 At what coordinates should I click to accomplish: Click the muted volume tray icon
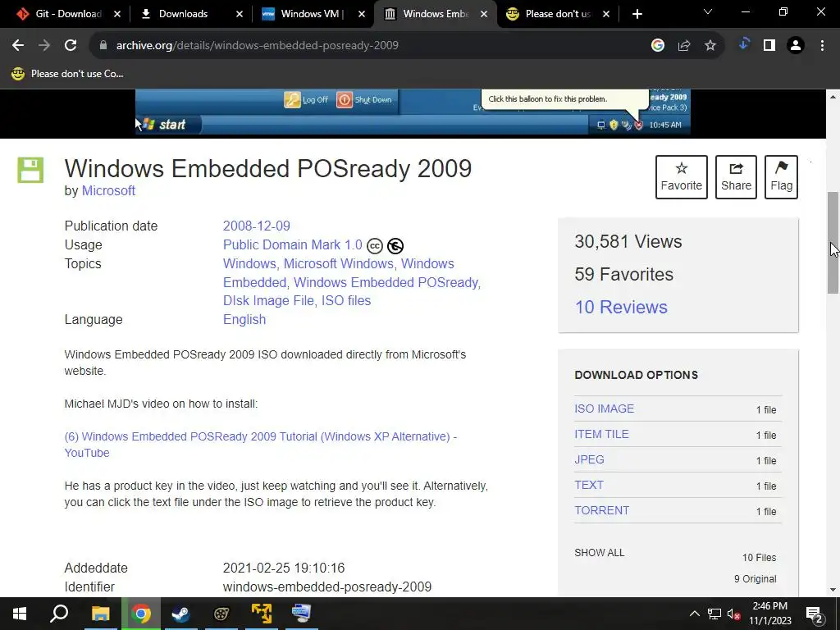(x=733, y=614)
